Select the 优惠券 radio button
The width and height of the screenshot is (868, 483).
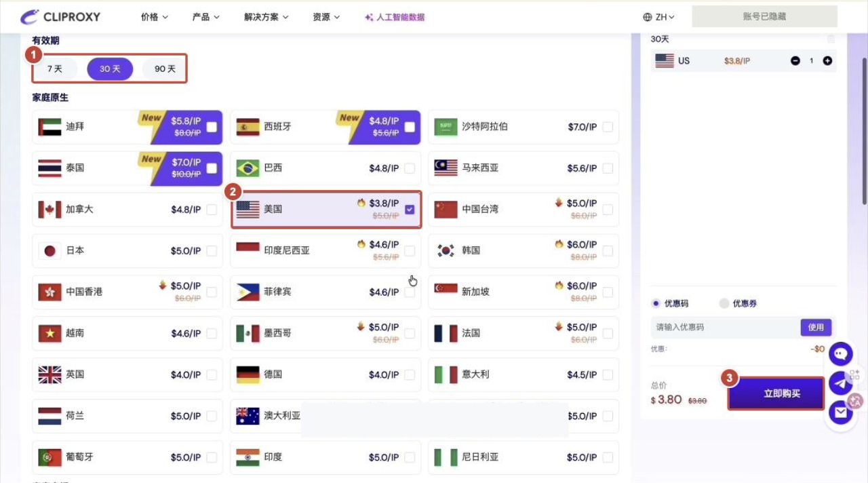[x=724, y=304]
